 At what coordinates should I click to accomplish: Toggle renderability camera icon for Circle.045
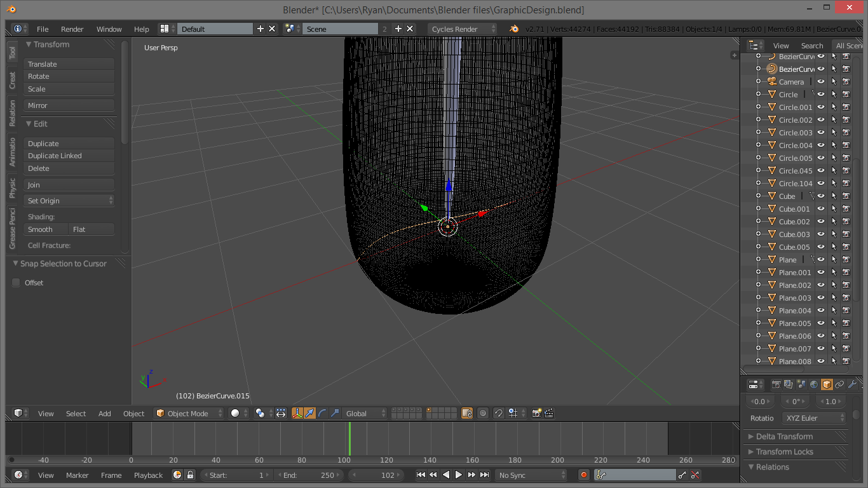coord(846,170)
